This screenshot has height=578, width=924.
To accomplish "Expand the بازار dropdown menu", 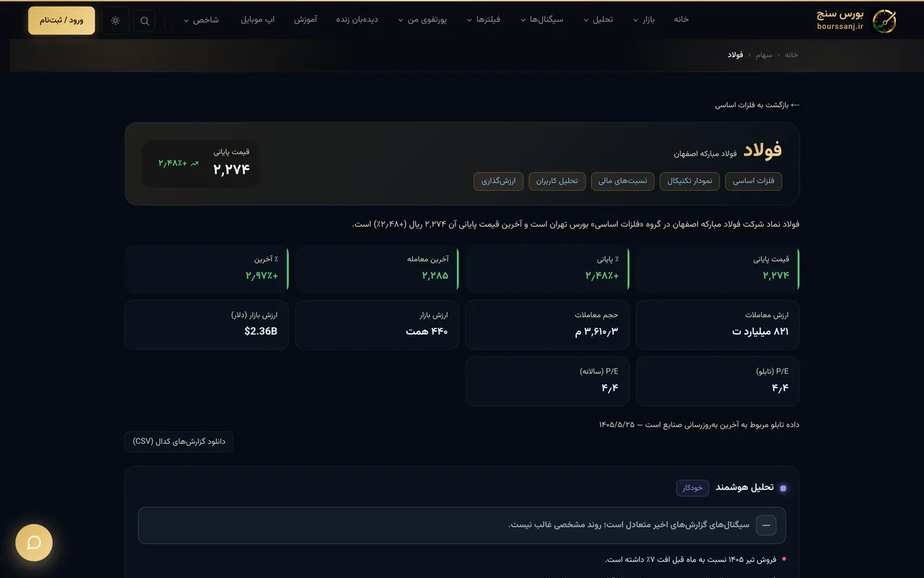I will tap(644, 20).
